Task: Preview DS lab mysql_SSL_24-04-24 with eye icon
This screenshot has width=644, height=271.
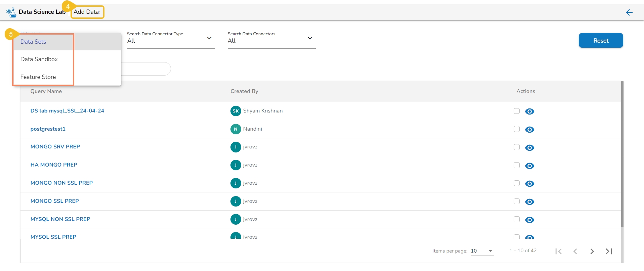Action: tap(529, 111)
